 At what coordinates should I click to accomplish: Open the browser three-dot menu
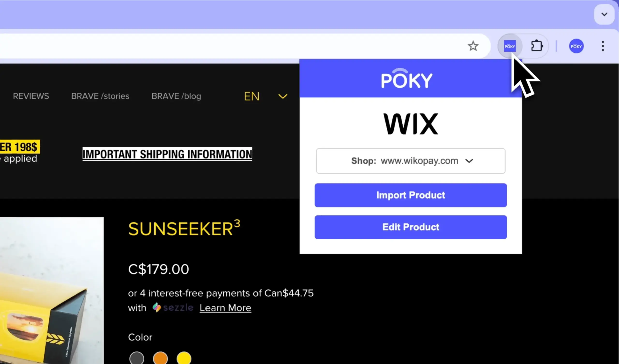point(603,46)
